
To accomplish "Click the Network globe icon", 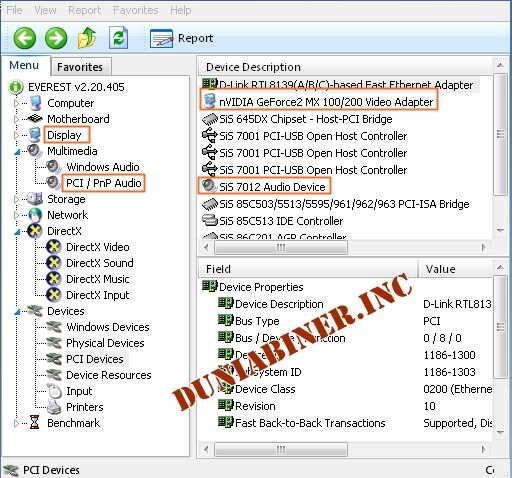I will click(x=35, y=215).
